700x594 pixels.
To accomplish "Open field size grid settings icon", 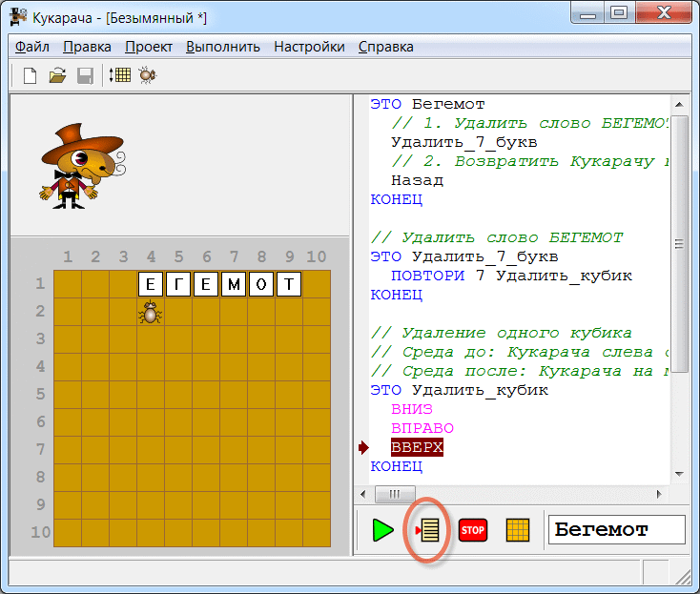I will (120, 75).
